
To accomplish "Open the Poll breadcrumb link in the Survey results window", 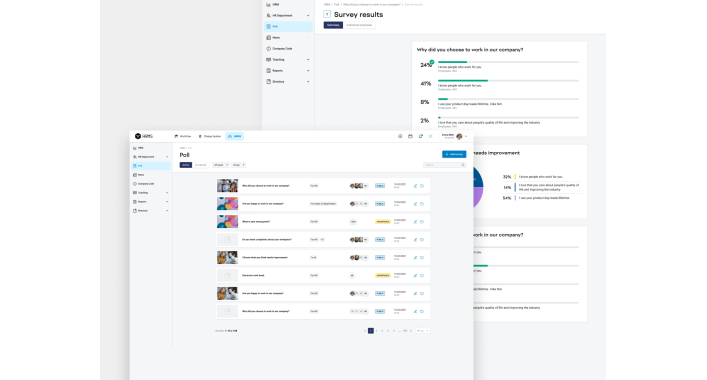I will point(336,5).
